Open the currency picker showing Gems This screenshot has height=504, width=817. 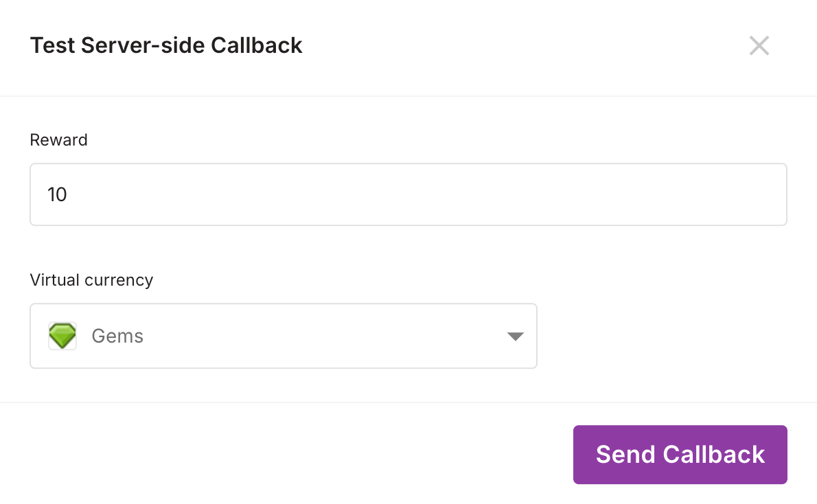pyautogui.click(x=283, y=336)
